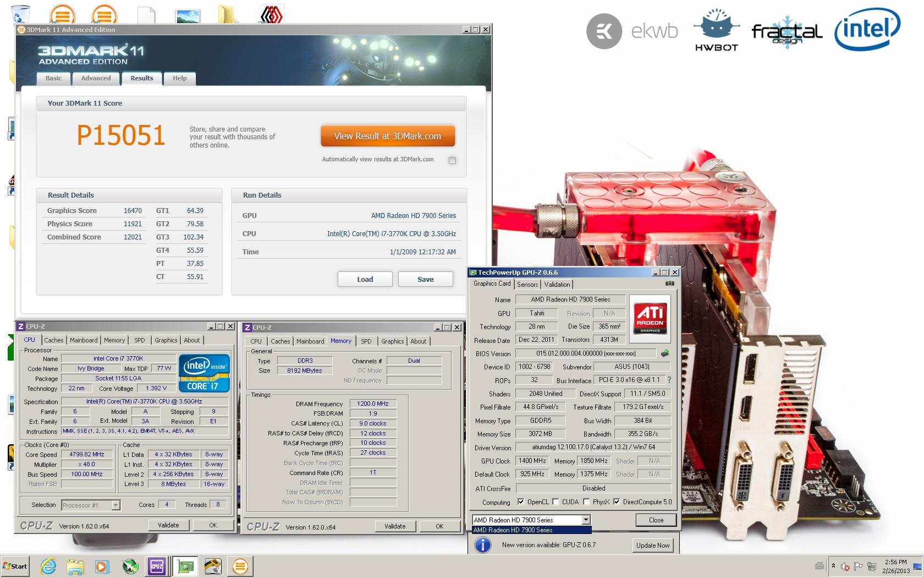Open Windows Explorer from the taskbar
Viewport: 924px width, 578px height.
point(75,566)
